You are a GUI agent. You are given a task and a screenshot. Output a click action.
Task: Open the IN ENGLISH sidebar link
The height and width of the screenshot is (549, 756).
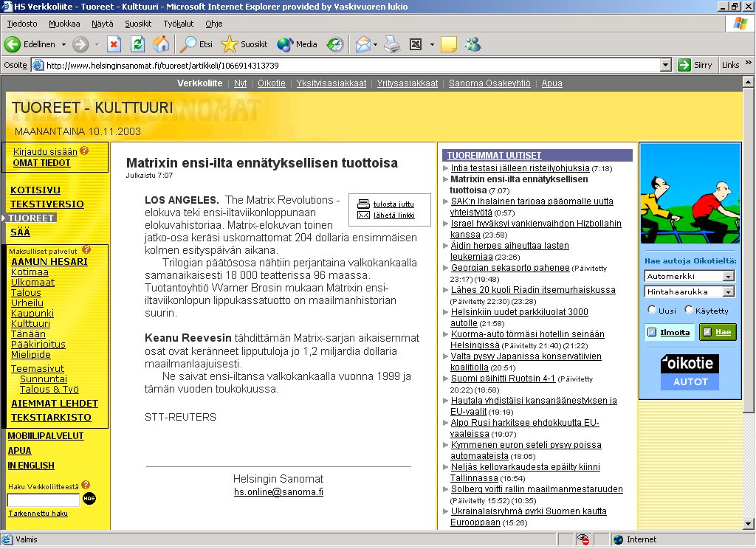click(x=31, y=465)
